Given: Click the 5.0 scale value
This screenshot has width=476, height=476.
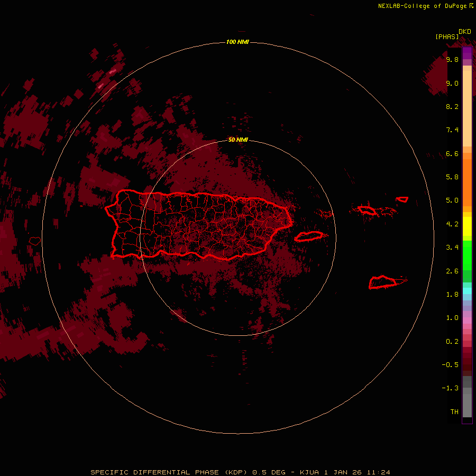Looking at the screenshot, I should tap(452, 200).
